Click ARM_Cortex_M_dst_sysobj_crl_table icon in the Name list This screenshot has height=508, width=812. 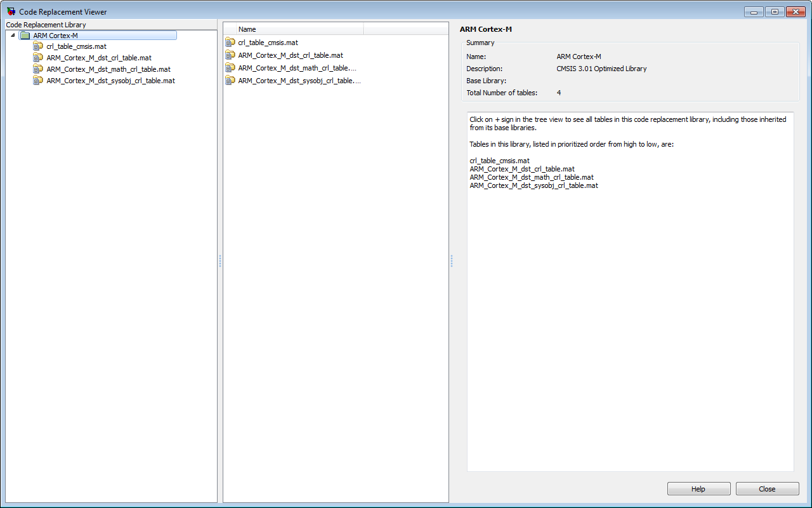230,81
